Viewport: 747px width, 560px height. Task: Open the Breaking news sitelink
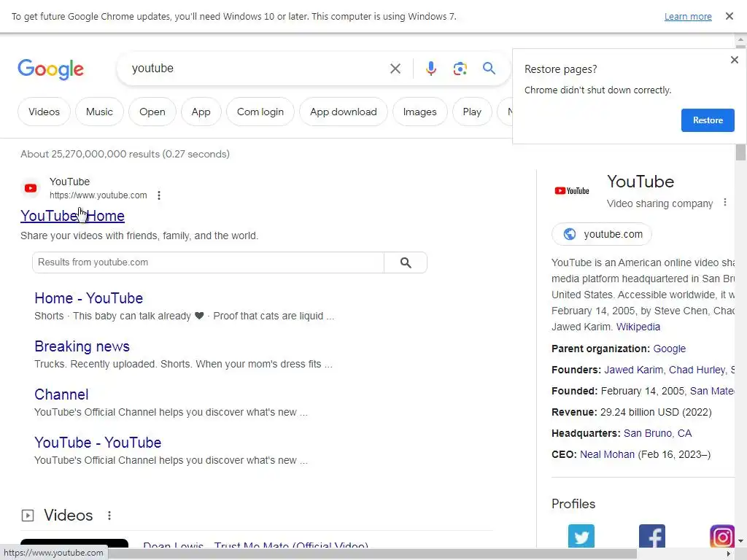point(82,346)
